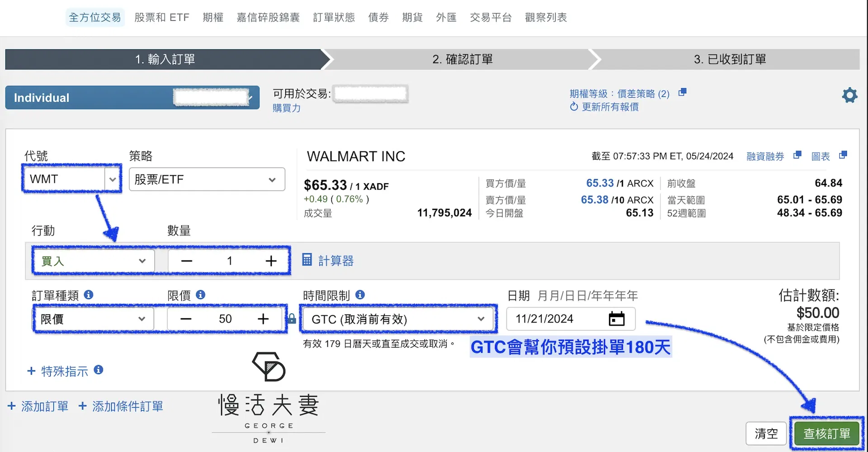Select the 全方位交易 tab
Viewport: 868px width, 452px height.
tap(95, 18)
